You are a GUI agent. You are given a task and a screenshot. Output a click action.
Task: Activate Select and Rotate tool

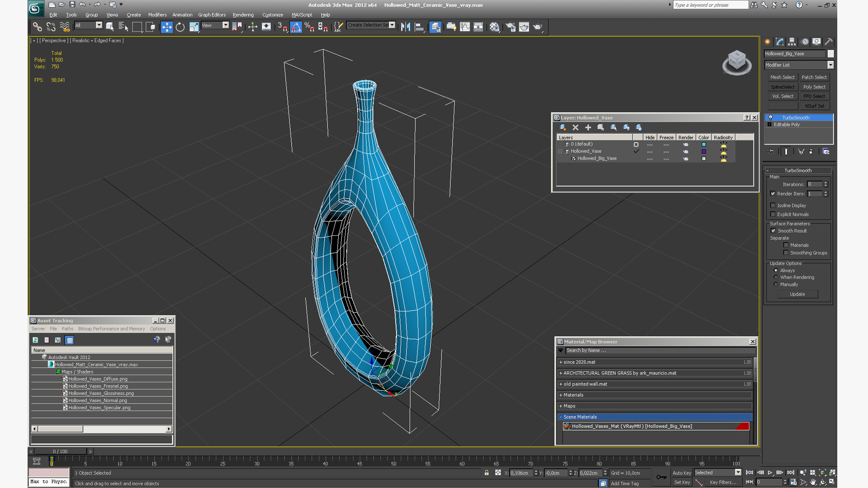click(x=180, y=27)
